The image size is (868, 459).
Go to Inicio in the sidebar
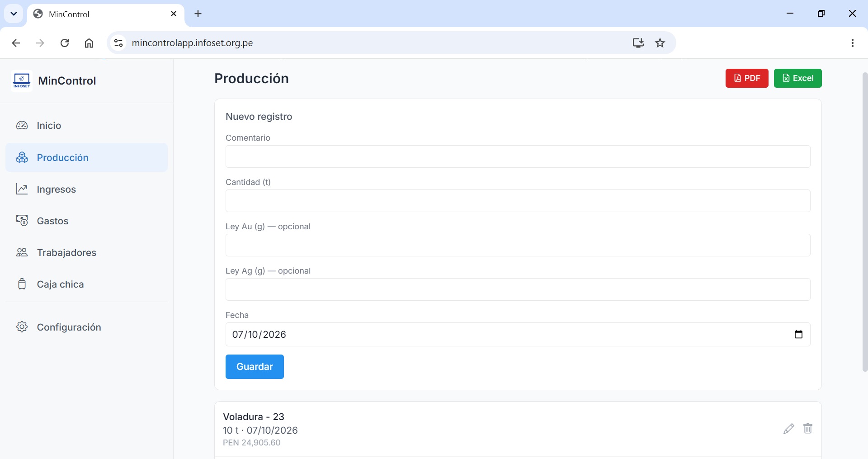[x=86, y=126]
